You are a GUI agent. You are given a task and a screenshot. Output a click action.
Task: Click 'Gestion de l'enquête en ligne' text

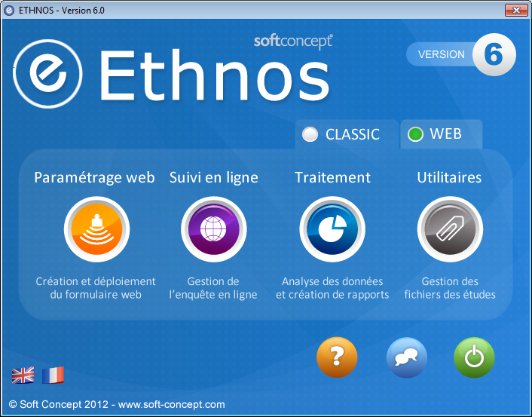tap(213, 287)
